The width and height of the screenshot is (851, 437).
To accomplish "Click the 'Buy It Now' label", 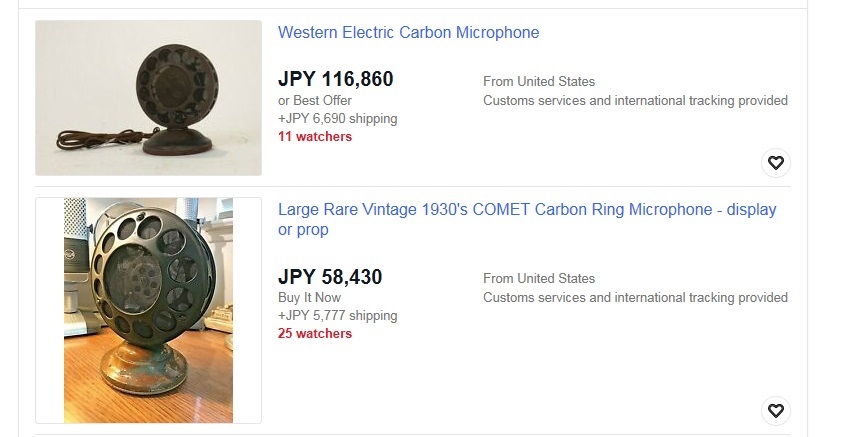I will pyautogui.click(x=309, y=297).
